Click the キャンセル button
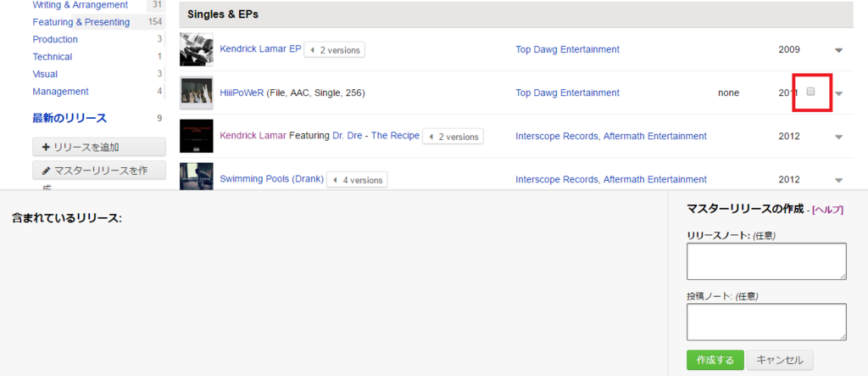868x376 pixels. (780, 360)
